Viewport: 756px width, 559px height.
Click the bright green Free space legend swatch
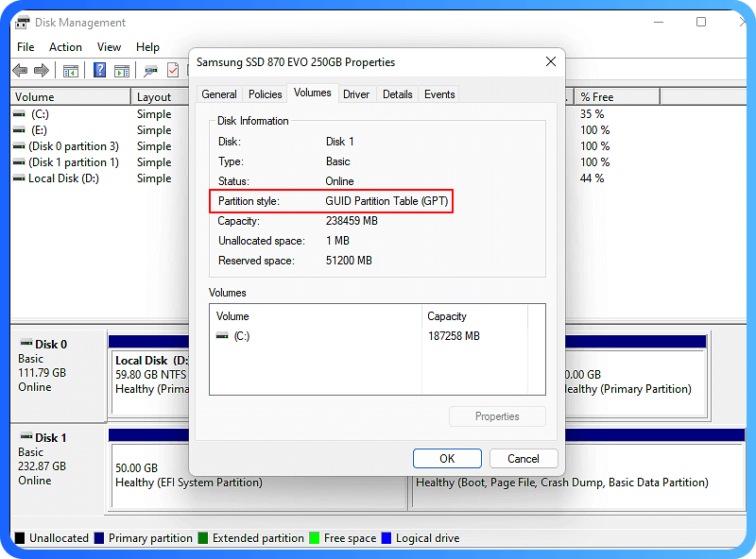coord(315,538)
